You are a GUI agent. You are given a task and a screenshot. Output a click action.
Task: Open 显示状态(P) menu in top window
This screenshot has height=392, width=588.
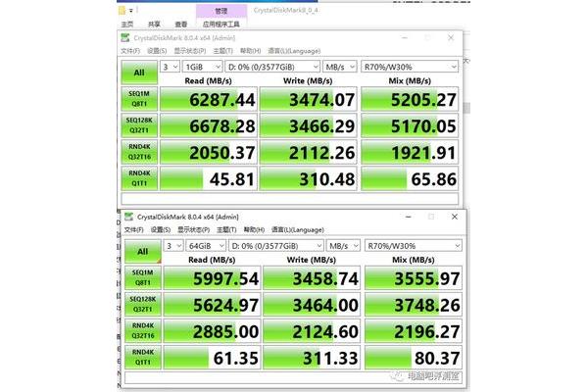[190, 51]
